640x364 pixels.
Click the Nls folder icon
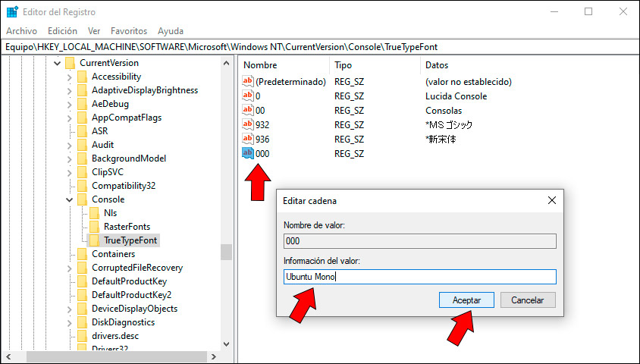[94, 213]
